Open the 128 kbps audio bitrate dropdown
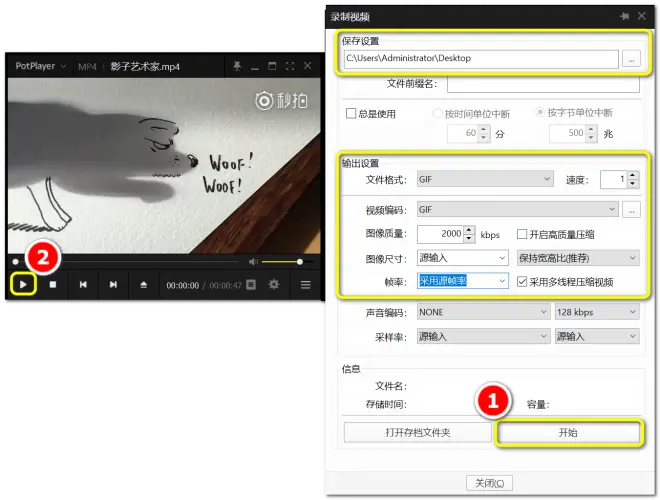Viewport: 660px width, 500px height. (x=597, y=312)
